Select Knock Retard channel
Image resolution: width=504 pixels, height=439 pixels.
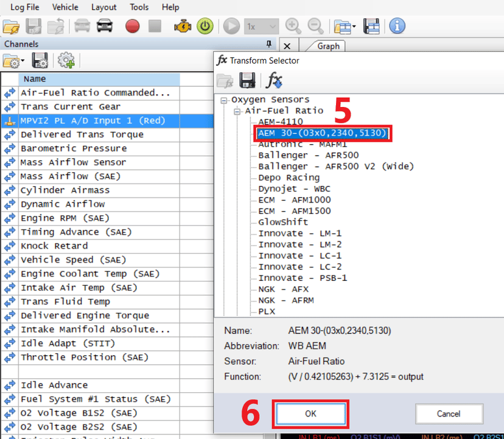[x=54, y=246]
